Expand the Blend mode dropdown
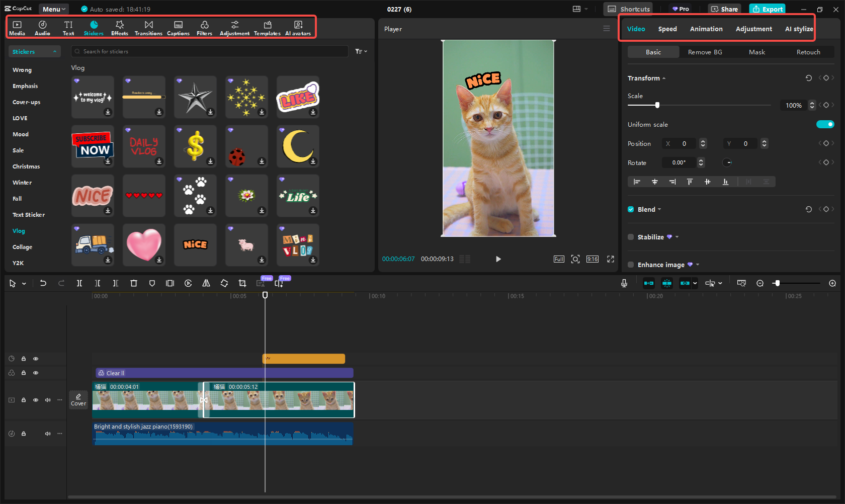Screen dimensions: 845x504 (x=658, y=209)
